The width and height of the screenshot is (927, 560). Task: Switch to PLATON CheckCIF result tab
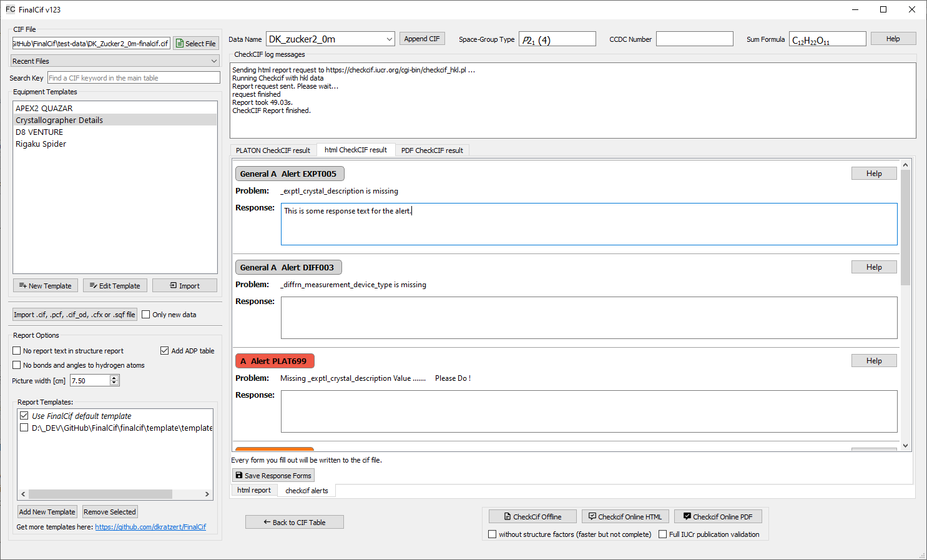click(273, 150)
